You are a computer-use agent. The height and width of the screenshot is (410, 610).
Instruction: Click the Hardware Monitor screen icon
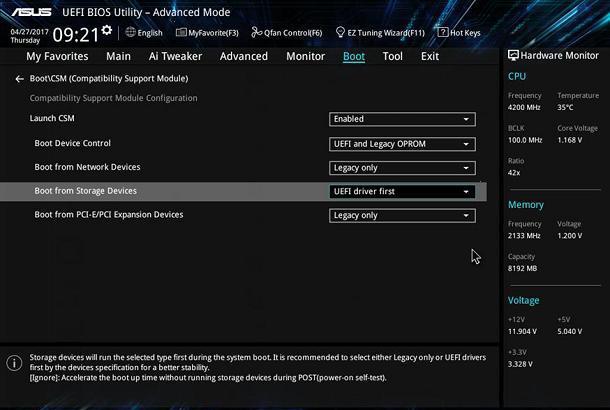(x=513, y=55)
